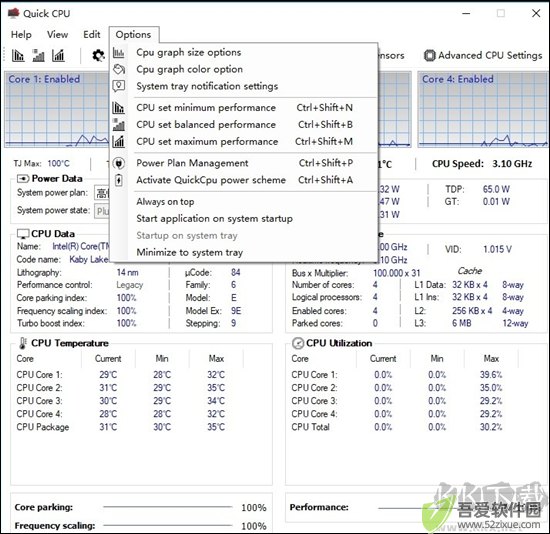Click CPU Core 2 current temperature 31°C

[x=108, y=388]
